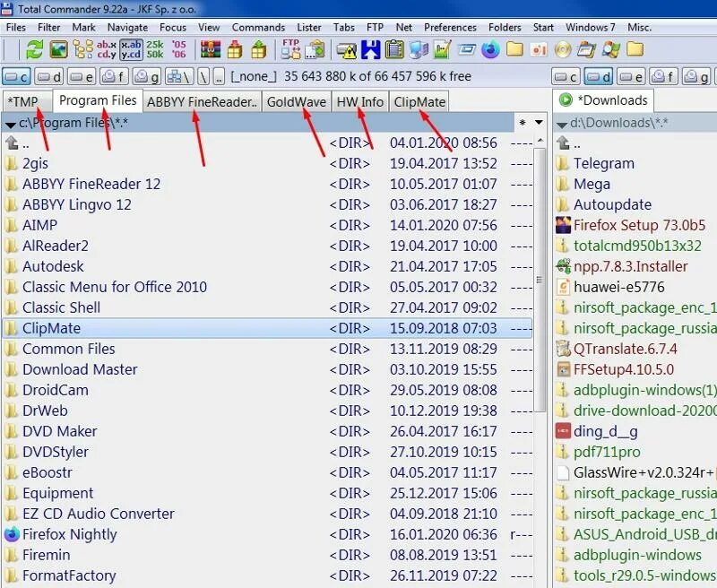Click the last yellow folder toolbar icon
The width and height of the screenshot is (717, 588).
click(635, 49)
